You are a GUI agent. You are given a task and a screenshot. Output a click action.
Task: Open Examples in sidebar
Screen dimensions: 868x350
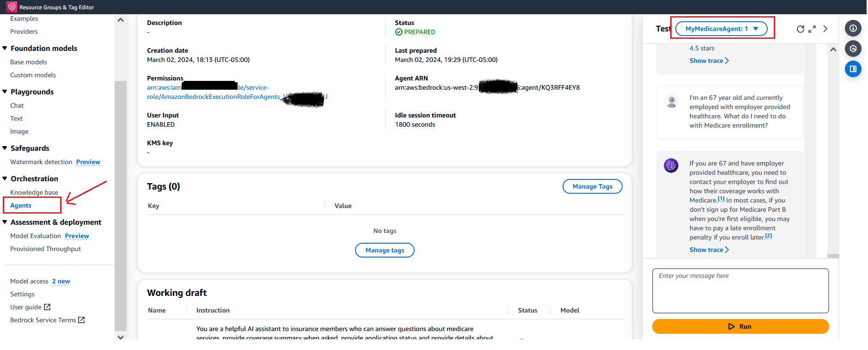(x=24, y=18)
